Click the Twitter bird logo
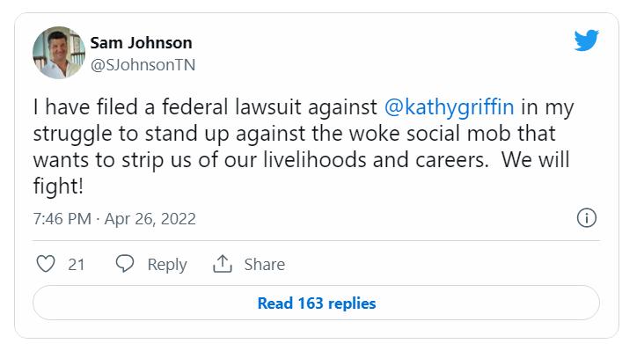 click(x=586, y=40)
